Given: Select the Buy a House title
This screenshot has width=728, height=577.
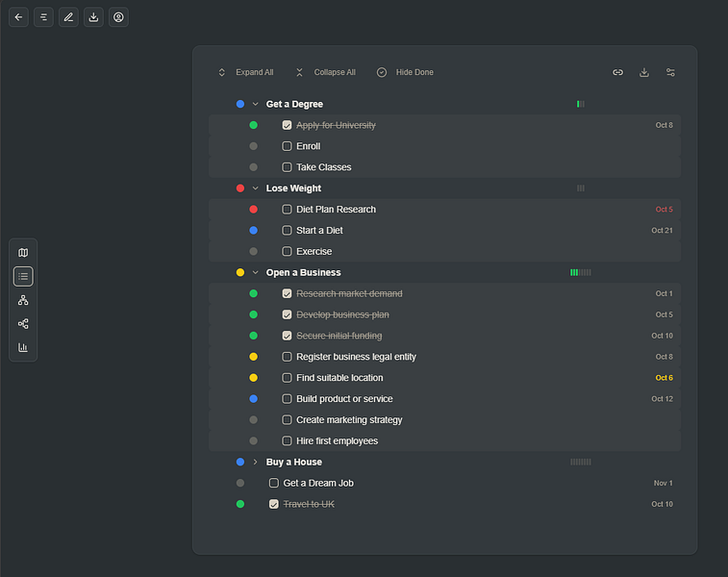Looking at the screenshot, I should (294, 462).
